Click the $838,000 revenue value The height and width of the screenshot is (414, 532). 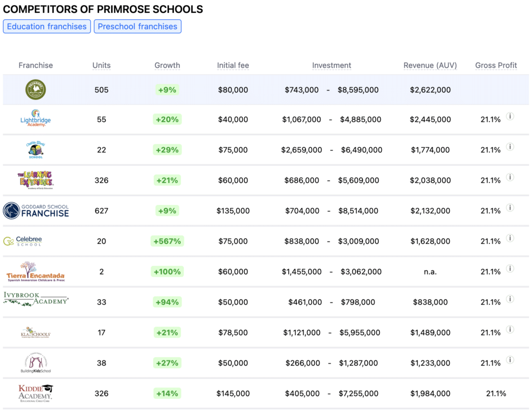pos(430,302)
